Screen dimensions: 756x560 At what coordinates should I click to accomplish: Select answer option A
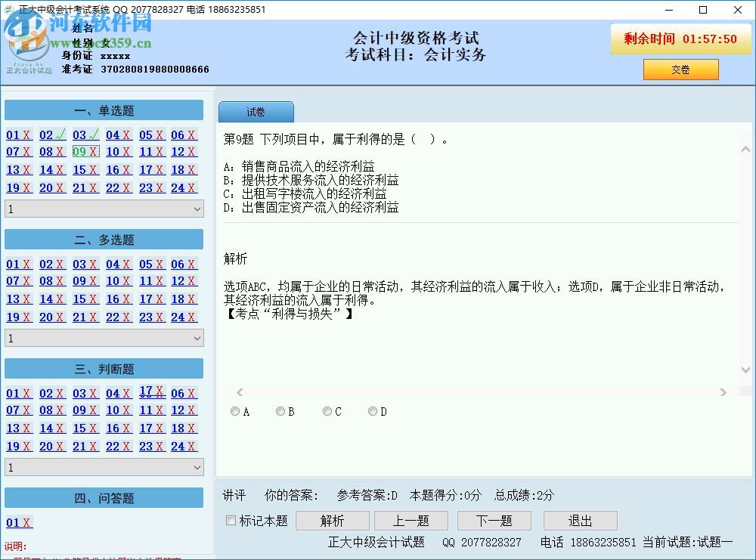point(234,411)
